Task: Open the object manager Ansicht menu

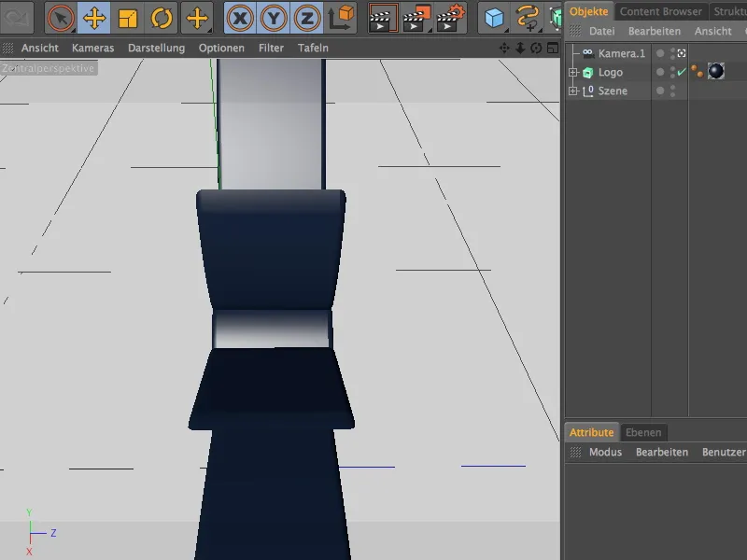Action: [x=712, y=32]
